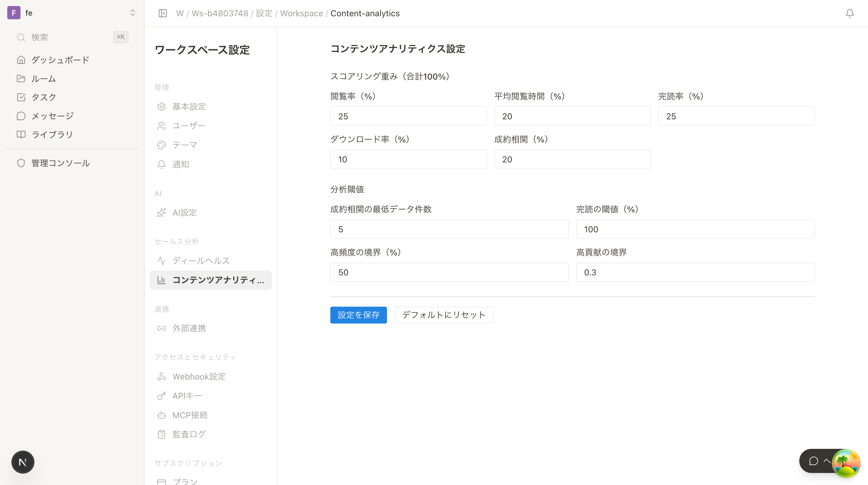Click the コンテンツアナリティクス bar chart icon

(x=162, y=280)
